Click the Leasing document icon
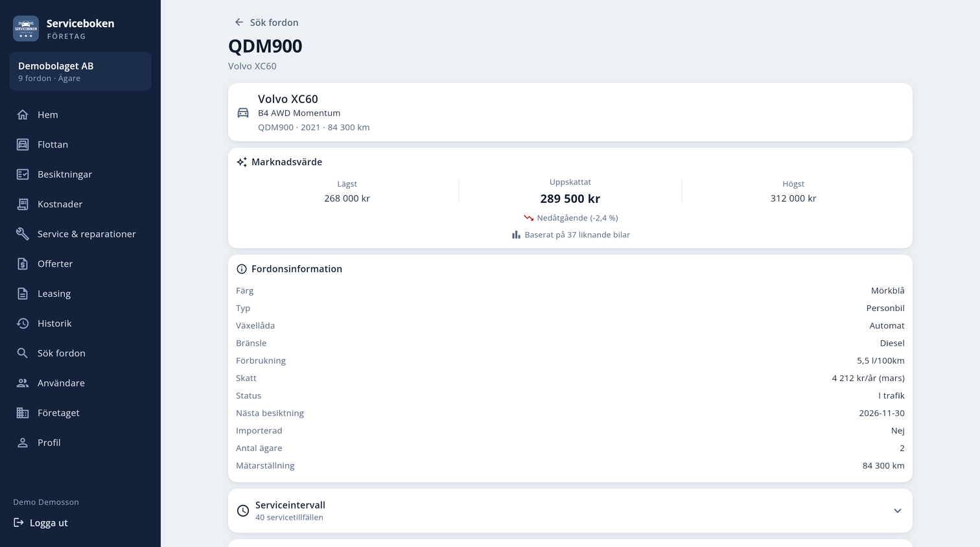The width and height of the screenshot is (980, 547). point(23,294)
